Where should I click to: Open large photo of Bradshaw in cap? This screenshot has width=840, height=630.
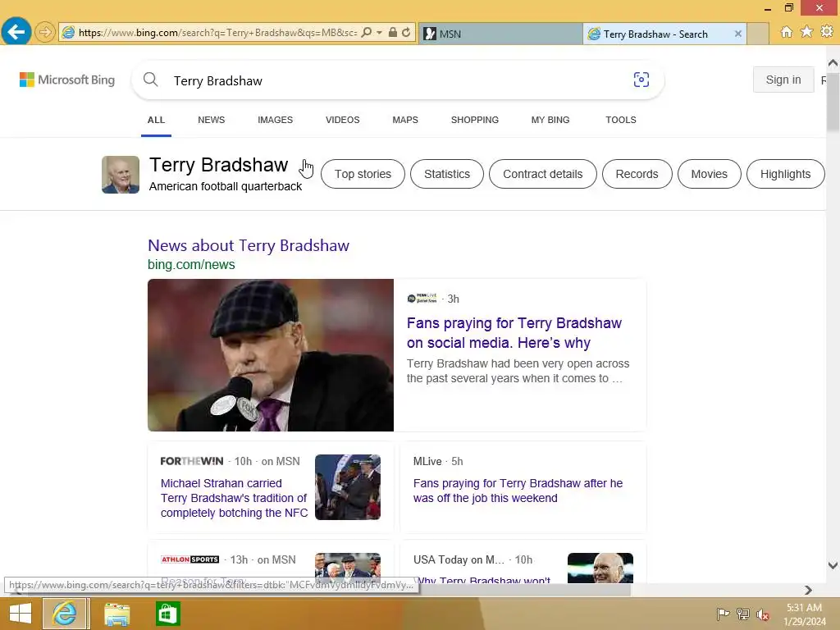[x=271, y=355]
